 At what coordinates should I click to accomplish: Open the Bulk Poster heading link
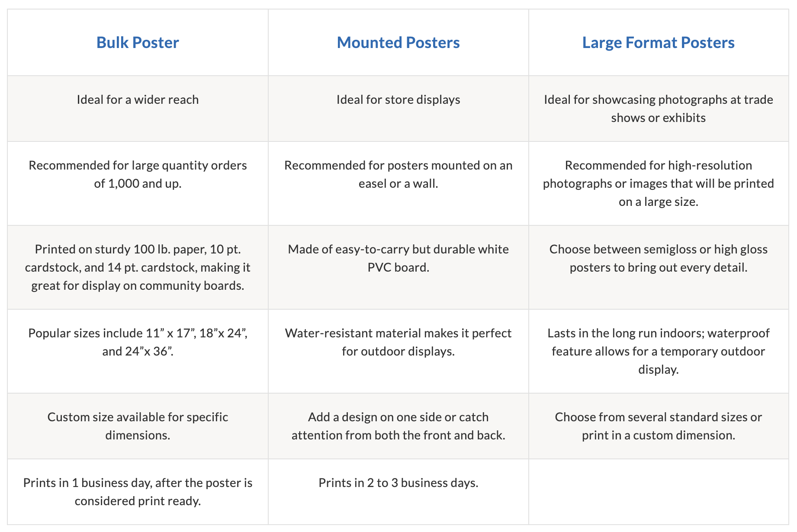(x=138, y=42)
